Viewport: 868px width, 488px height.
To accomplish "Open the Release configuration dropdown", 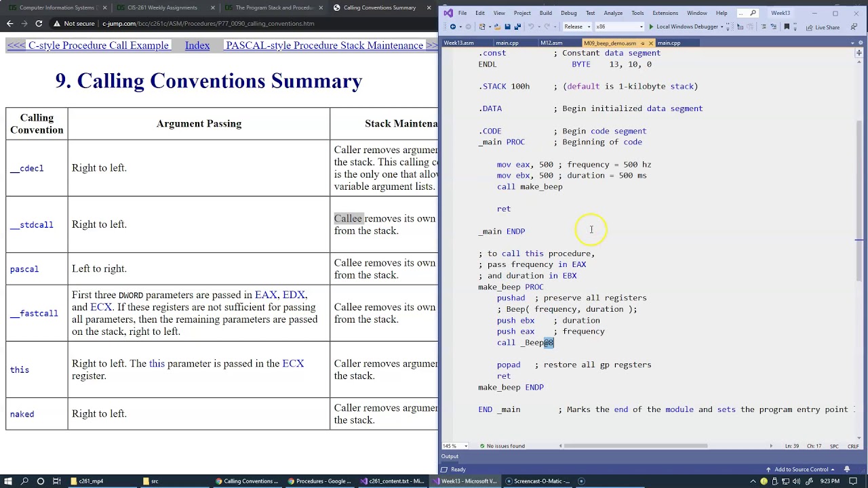I will 589,26.
